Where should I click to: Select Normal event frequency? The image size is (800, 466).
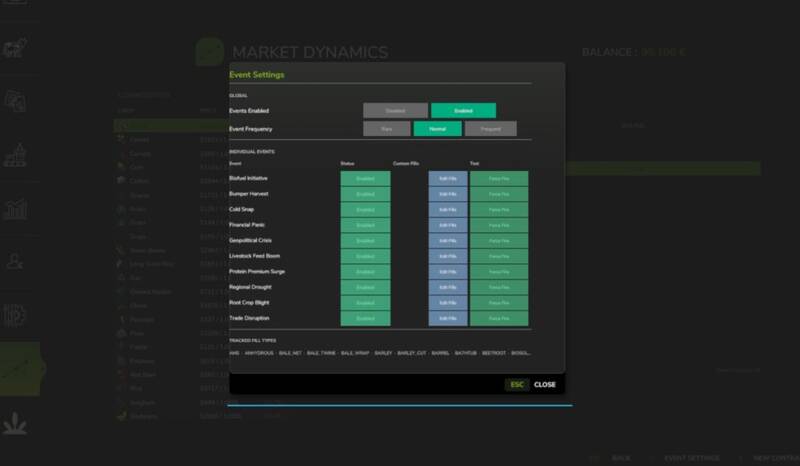(x=437, y=129)
